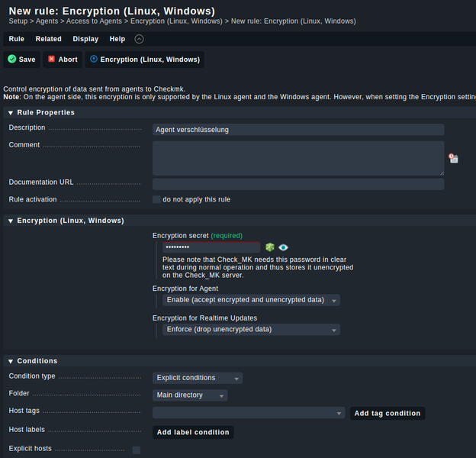Image resolution: width=476 pixels, height=458 pixels.
Task: Collapse the menu bar with the chevron icon
Action: pos(138,39)
